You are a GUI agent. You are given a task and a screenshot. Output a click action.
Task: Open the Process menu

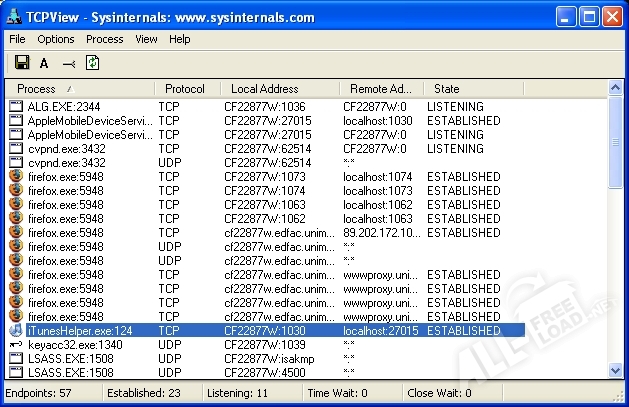[x=105, y=39]
